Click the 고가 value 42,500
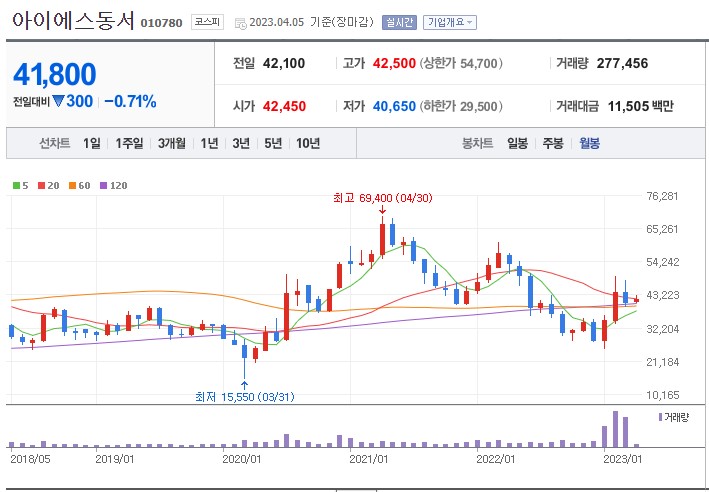This screenshot has height=492, width=709. pos(394,63)
